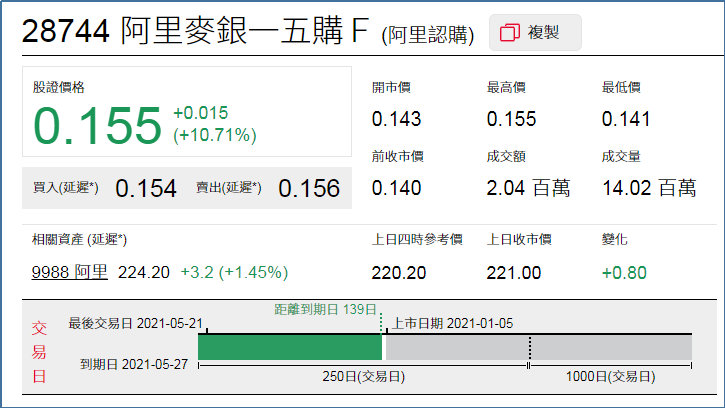The height and width of the screenshot is (408, 725).
Task: Click the 上市日期 2021-01-05 marker
Action: tap(452, 323)
